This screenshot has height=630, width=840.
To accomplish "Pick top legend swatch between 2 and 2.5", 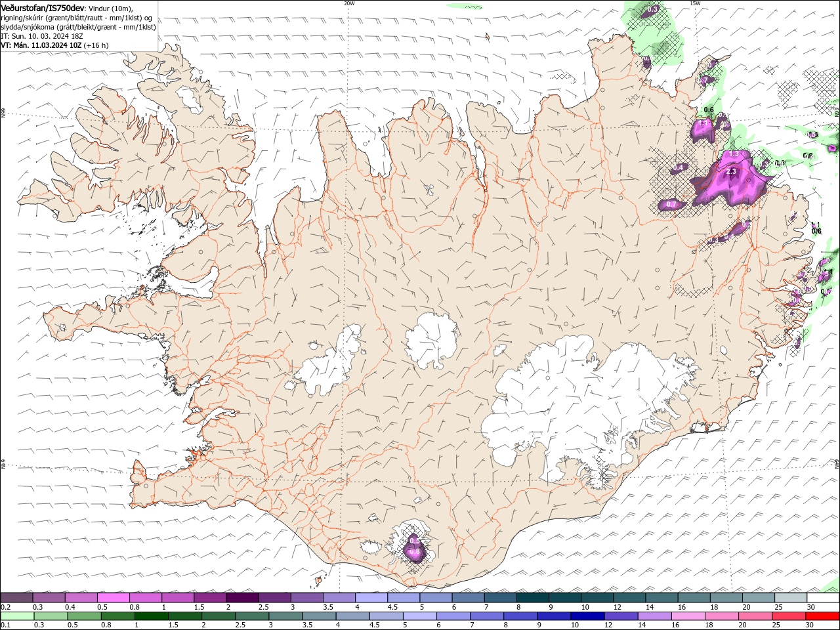I will point(241,598).
